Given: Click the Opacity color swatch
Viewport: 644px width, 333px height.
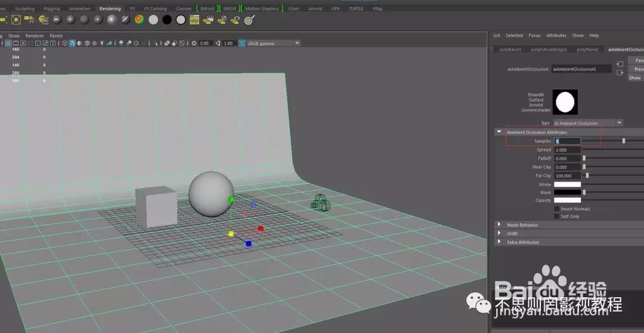Looking at the screenshot, I should (x=567, y=200).
